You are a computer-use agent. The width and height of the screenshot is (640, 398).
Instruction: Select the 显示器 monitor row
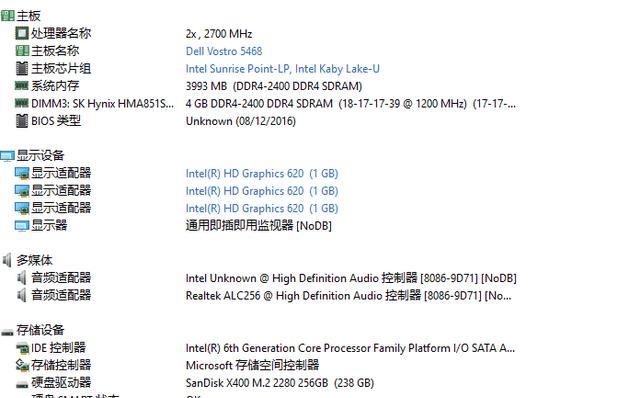coord(173,225)
